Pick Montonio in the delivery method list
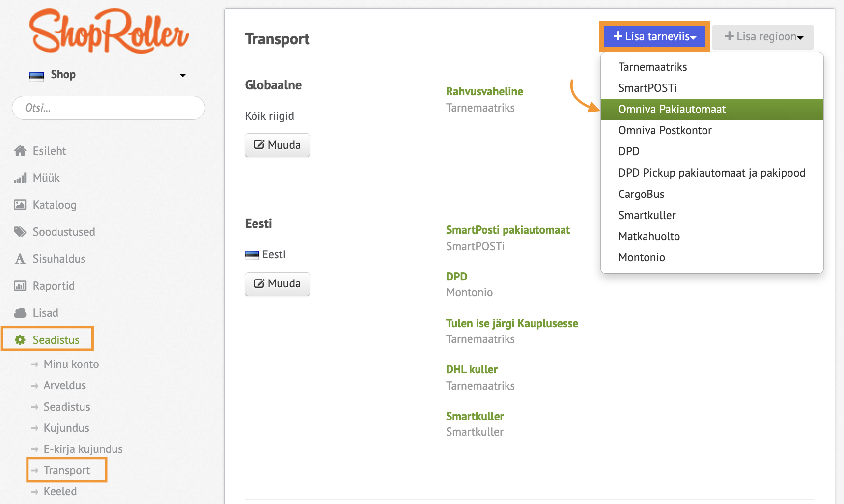 tap(642, 257)
